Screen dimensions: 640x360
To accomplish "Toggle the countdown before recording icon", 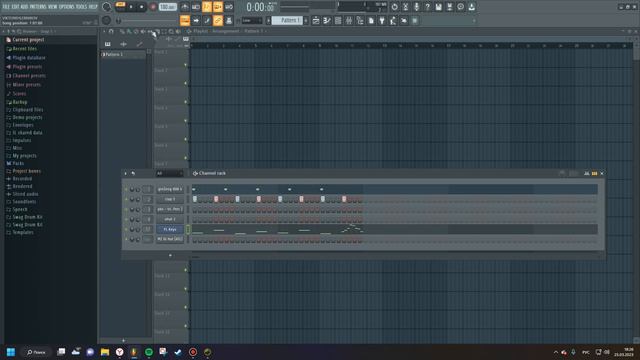I will [207, 7].
